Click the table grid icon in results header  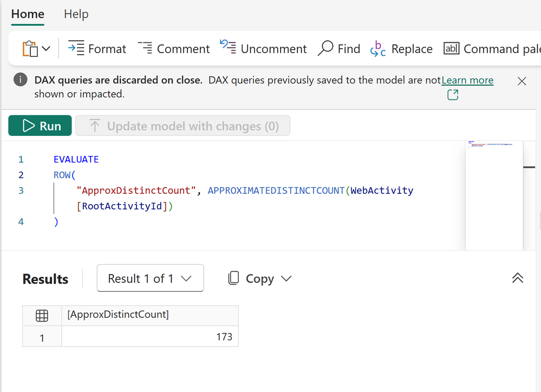coord(42,316)
